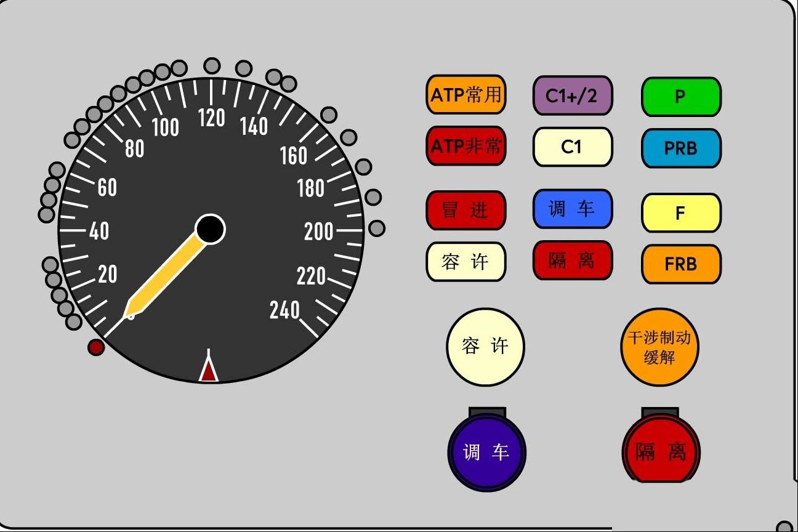The height and width of the screenshot is (532, 798).
Task: Click the 100 label on the speedometer
Action: 165,127
